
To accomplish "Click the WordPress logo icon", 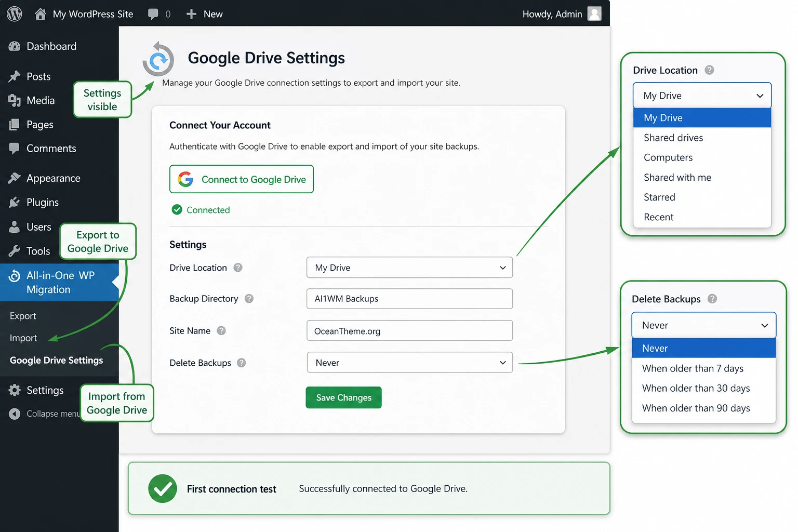I will click(15, 14).
